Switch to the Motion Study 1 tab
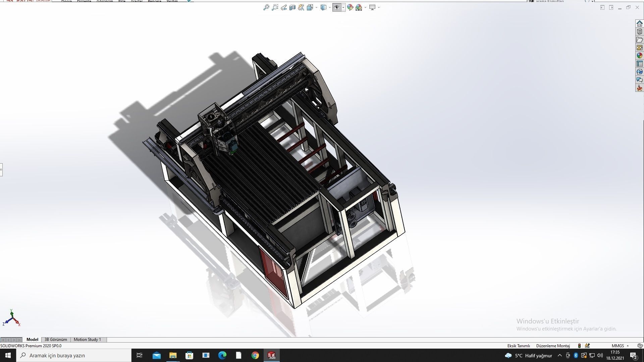644x362 pixels. (87, 340)
